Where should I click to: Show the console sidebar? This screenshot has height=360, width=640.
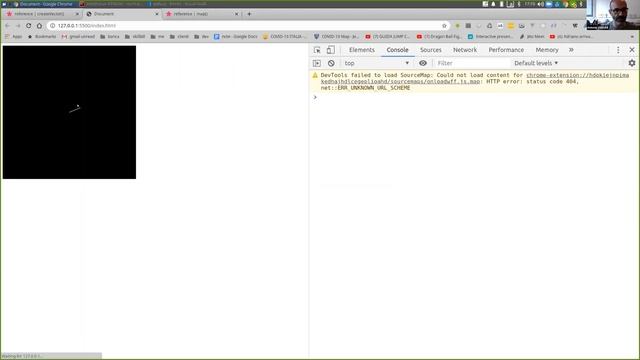tap(317, 63)
